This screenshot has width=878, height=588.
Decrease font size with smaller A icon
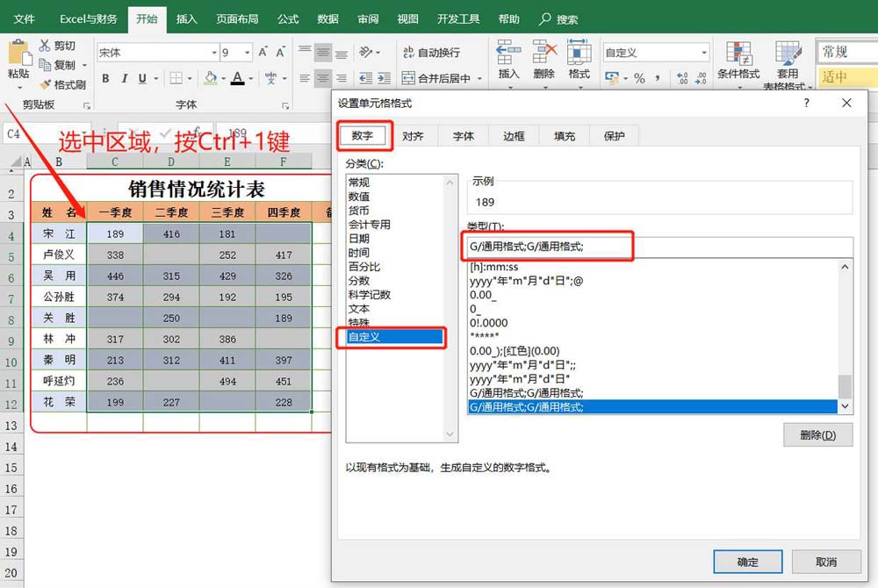tap(280, 52)
